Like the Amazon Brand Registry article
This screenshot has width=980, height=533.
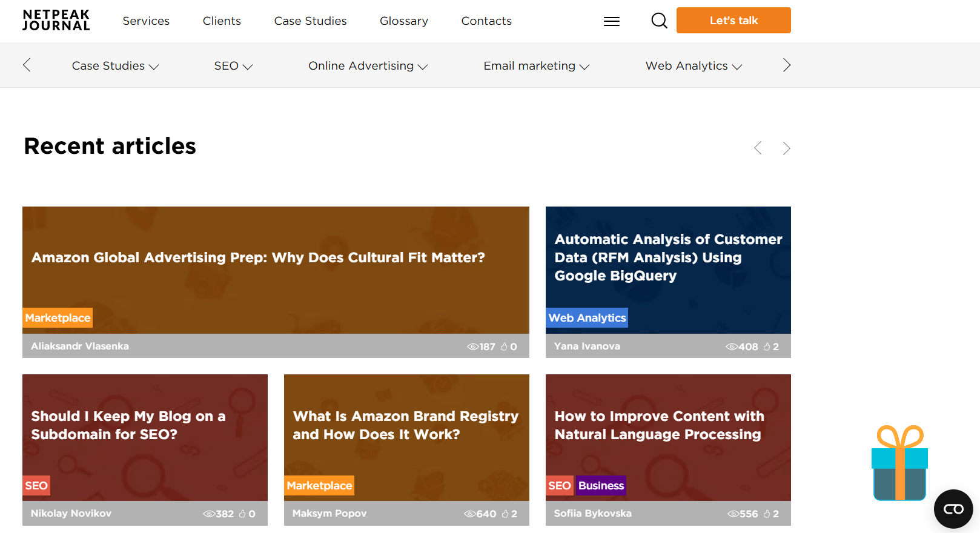(505, 514)
